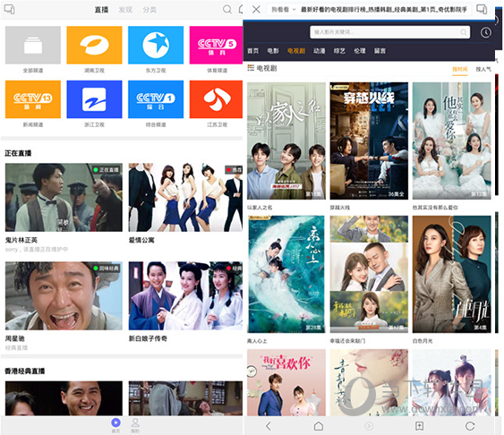Viewport: 504px width, 435px height.
Task: Open the 白色月光 drama poster
Action: (x=451, y=275)
